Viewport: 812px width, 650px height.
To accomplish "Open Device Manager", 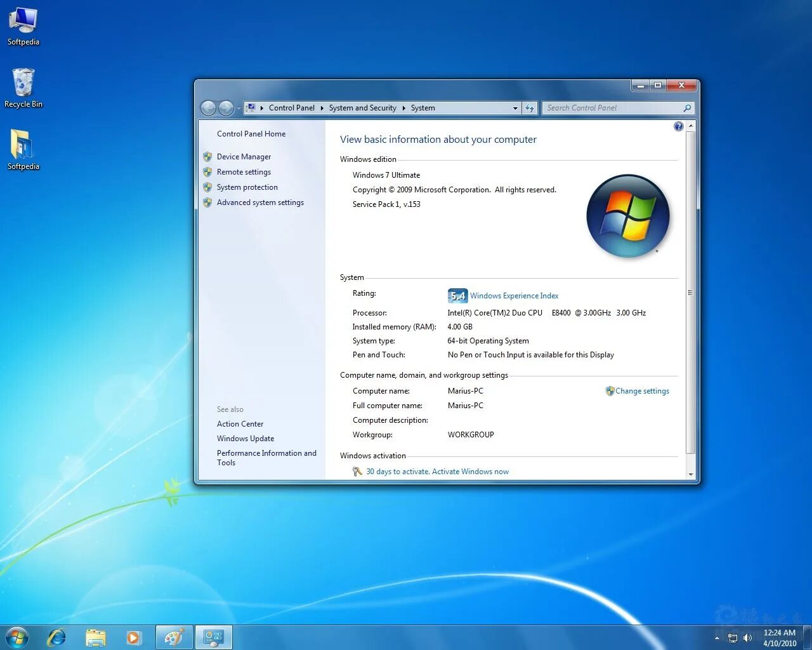I will point(244,157).
